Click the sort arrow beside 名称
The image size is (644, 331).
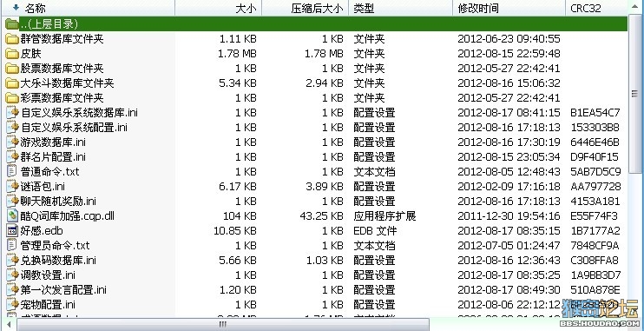[16, 8]
